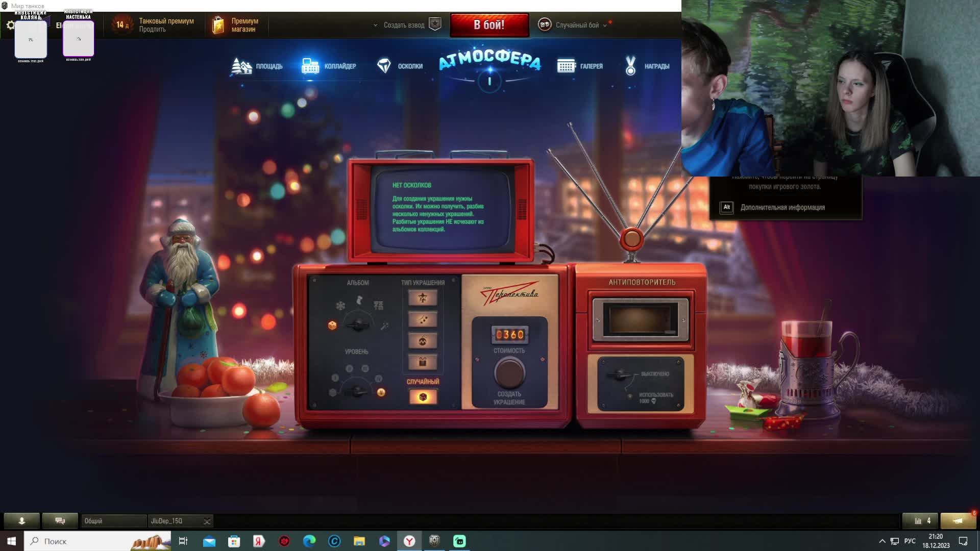Choose the gift box decoration type
The height and width of the screenshot is (551, 980).
423,363
